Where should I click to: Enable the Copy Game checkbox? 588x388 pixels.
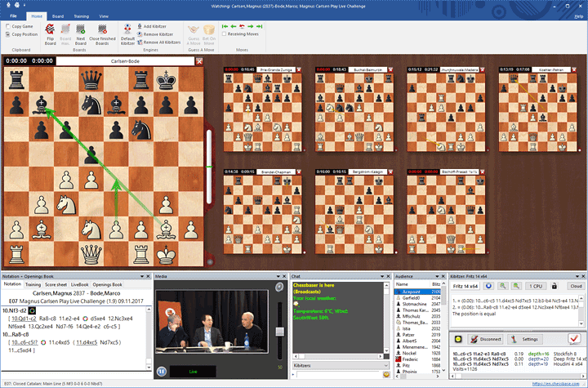tap(7, 26)
